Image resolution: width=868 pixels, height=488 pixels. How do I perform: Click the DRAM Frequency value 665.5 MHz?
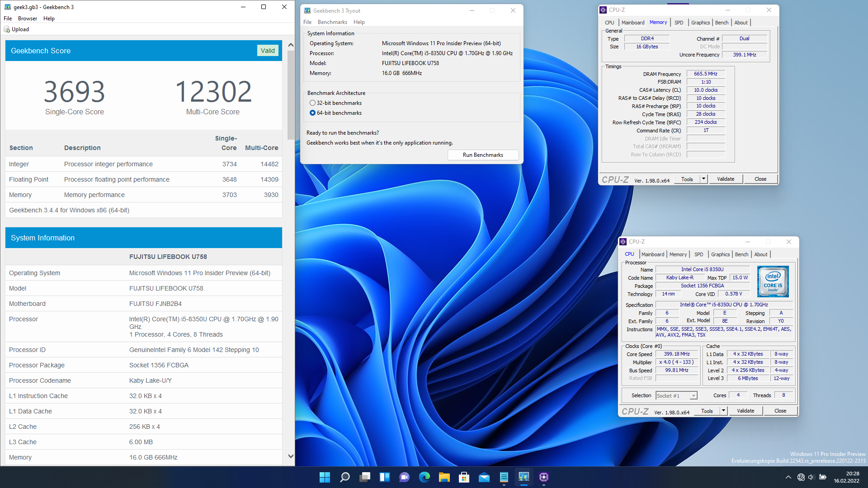click(x=705, y=74)
